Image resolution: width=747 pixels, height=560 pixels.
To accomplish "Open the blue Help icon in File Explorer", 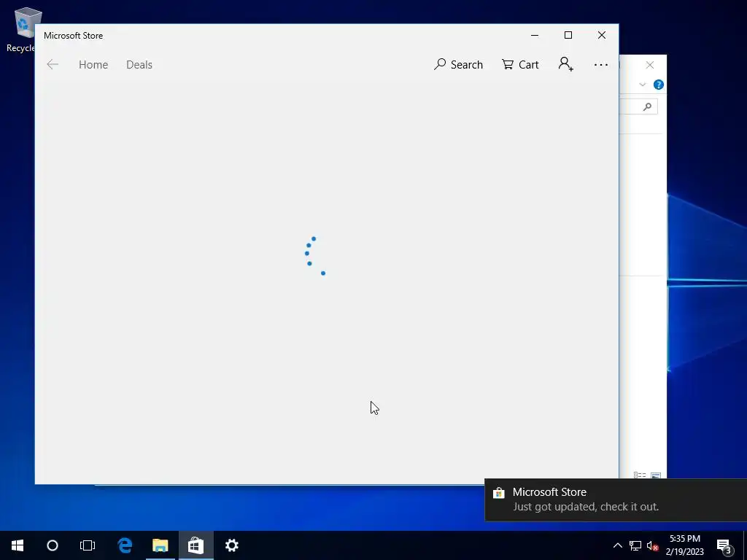I will point(659,85).
